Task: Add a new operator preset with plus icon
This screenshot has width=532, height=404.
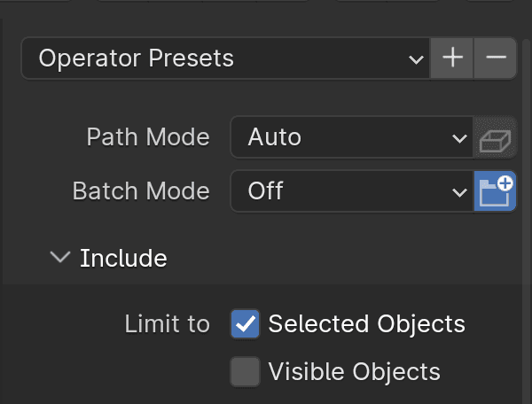Action: (452, 58)
